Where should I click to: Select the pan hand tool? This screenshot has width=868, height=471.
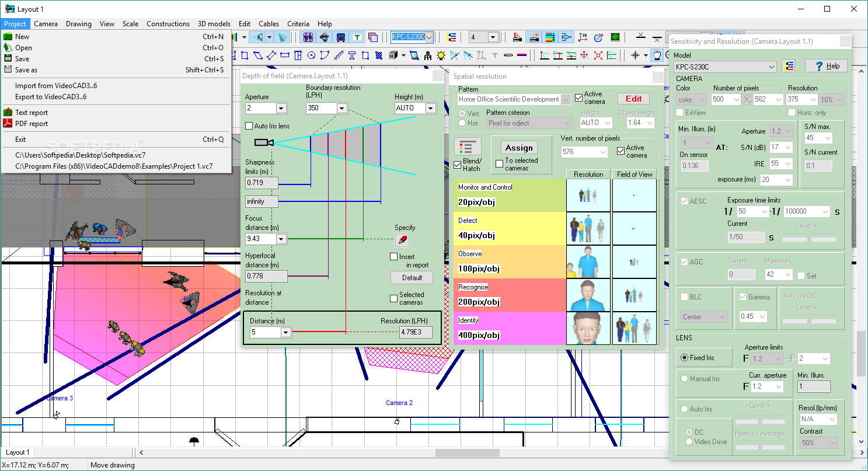pyautogui.click(x=657, y=55)
